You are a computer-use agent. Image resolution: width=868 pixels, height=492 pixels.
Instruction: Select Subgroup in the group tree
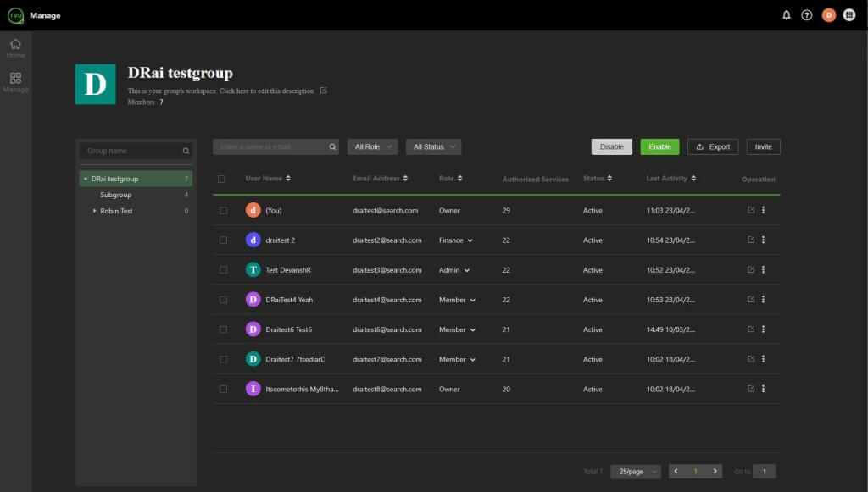pos(115,195)
